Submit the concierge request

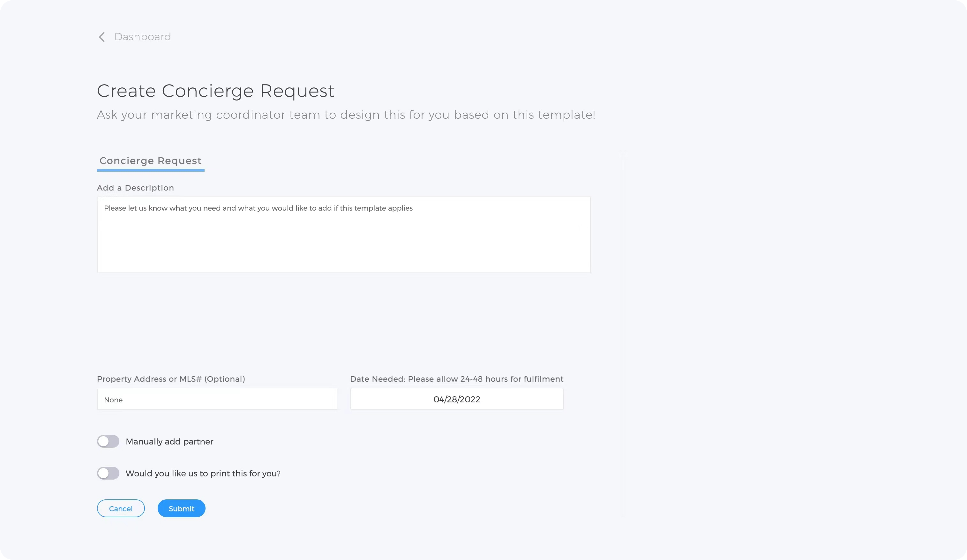pyautogui.click(x=181, y=509)
